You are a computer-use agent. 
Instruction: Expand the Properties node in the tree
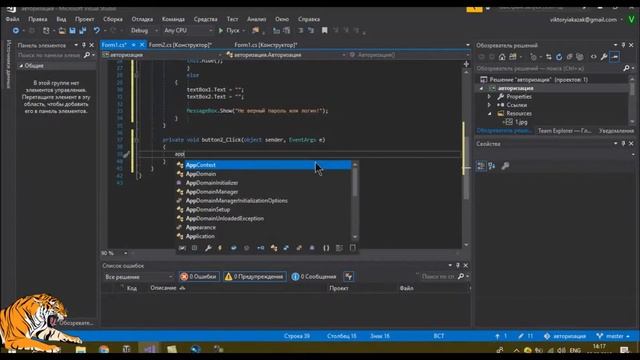(x=489, y=97)
